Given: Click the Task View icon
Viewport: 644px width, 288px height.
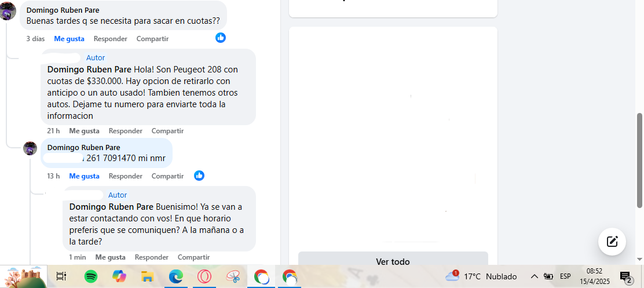Looking at the screenshot, I should pyautogui.click(x=61, y=276).
